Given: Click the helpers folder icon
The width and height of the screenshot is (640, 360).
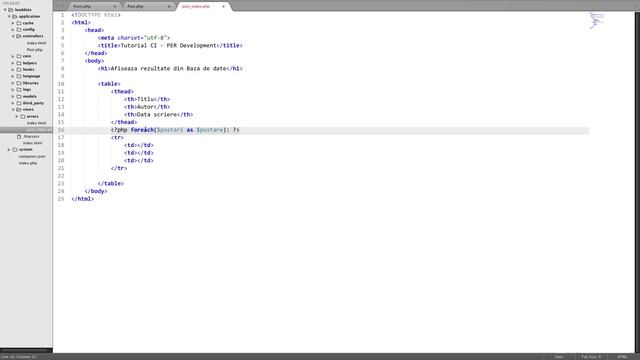Looking at the screenshot, I should (x=19, y=63).
